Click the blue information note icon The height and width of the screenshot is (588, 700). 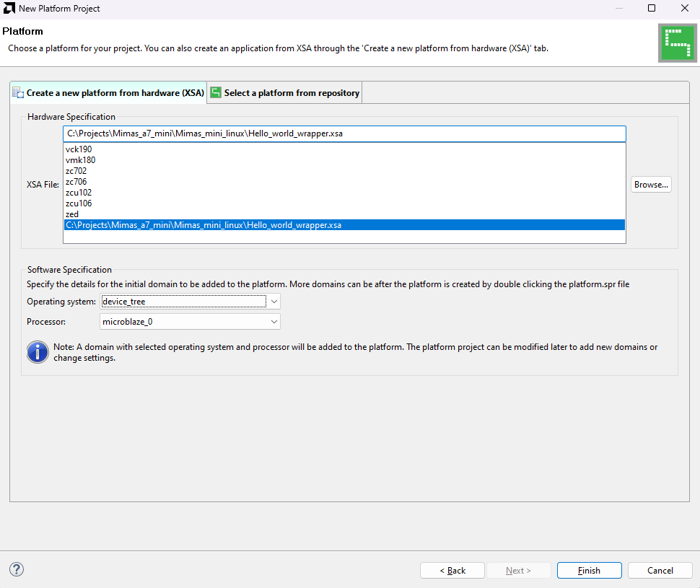[38, 352]
